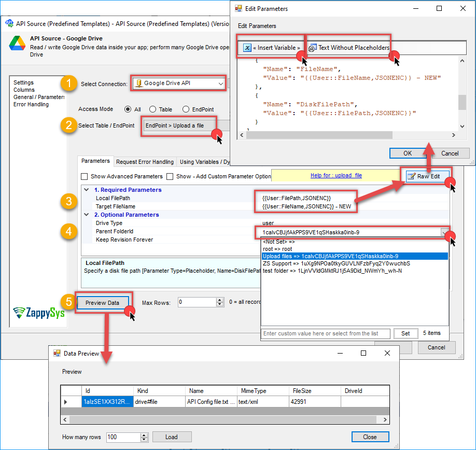The image size is (476, 450).
Task: Click the Data Preview horizontal scrollbar
Action: pos(223,419)
